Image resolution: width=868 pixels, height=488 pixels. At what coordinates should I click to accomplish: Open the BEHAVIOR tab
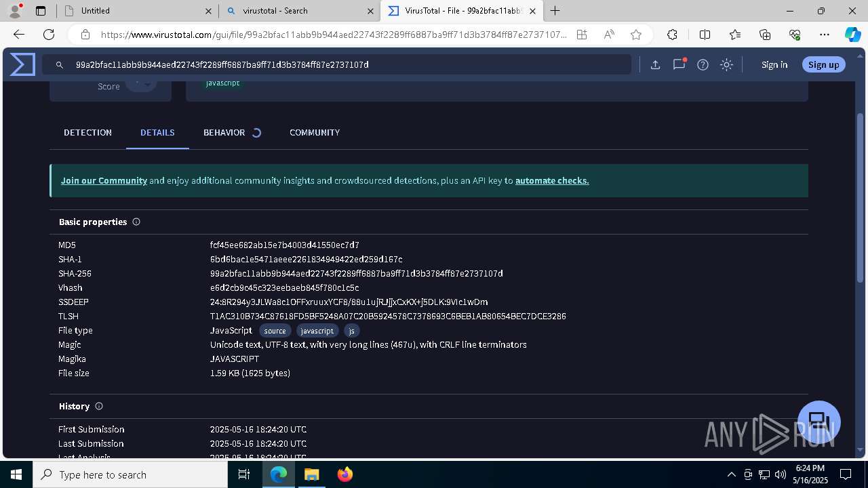(x=224, y=133)
